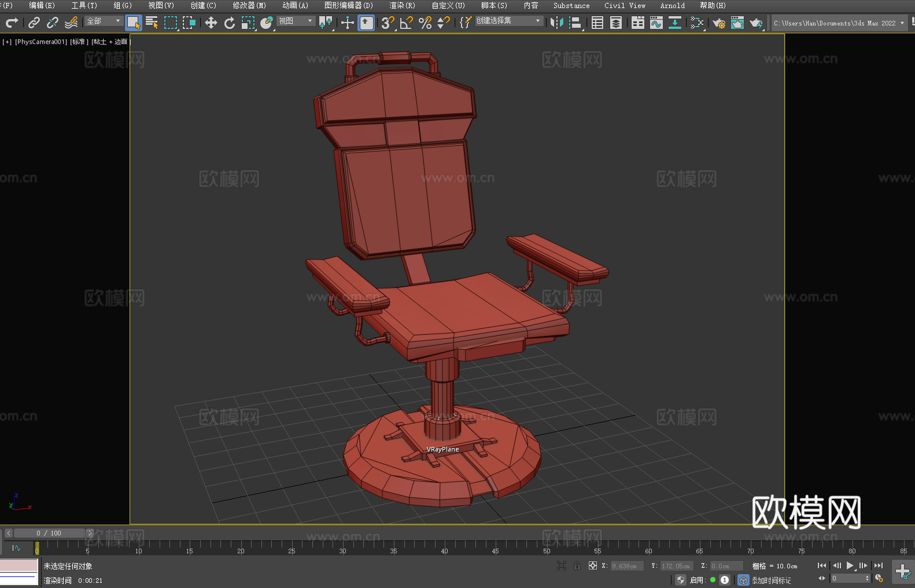915x588 pixels.
Task: Click Edit Named Selection Sets icon
Action: [x=466, y=23]
